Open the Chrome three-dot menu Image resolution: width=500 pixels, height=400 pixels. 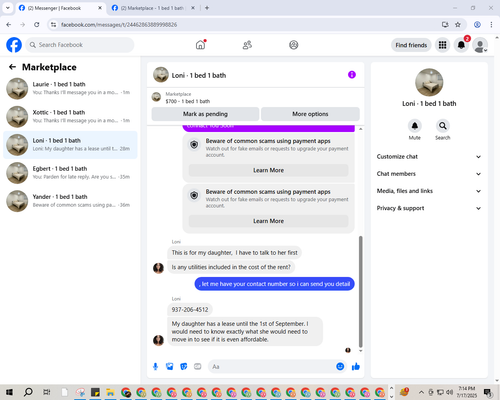pos(491,24)
